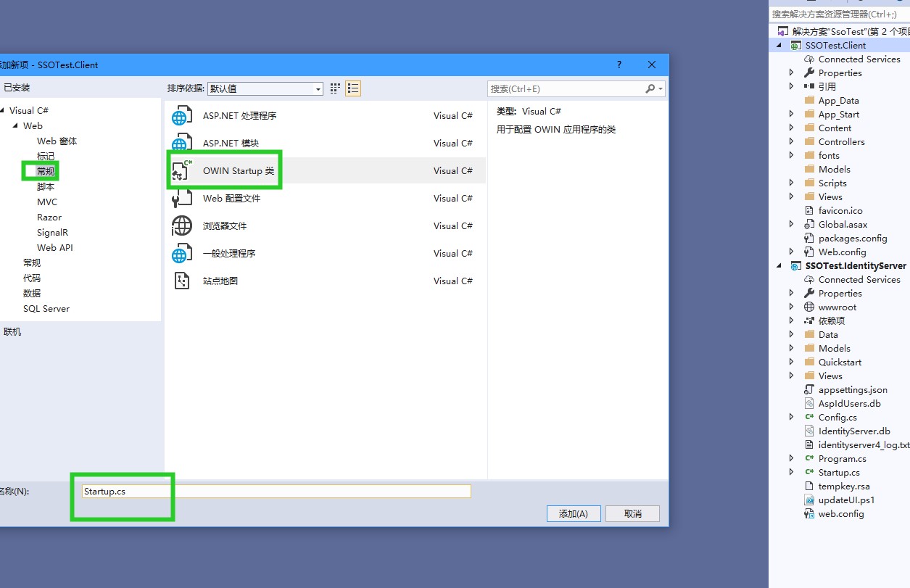The width and height of the screenshot is (910, 588).
Task: Collapse the Visual C# tree node
Action: pyautogui.click(x=3, y=111)
